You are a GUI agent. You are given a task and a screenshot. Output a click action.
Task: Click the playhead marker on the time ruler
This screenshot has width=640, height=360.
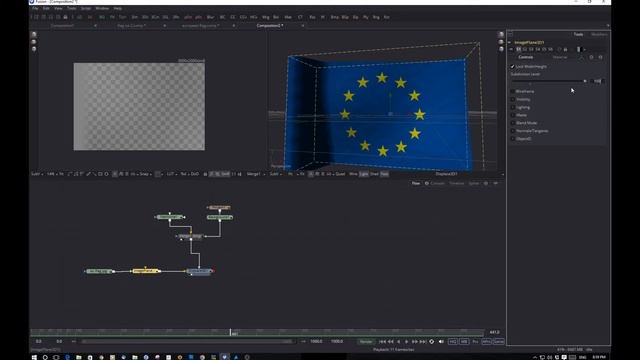tap(231, 332)
